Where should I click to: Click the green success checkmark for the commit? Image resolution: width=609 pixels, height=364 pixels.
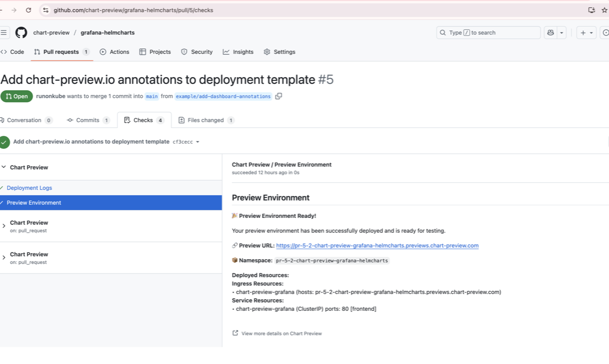[4, 142]
